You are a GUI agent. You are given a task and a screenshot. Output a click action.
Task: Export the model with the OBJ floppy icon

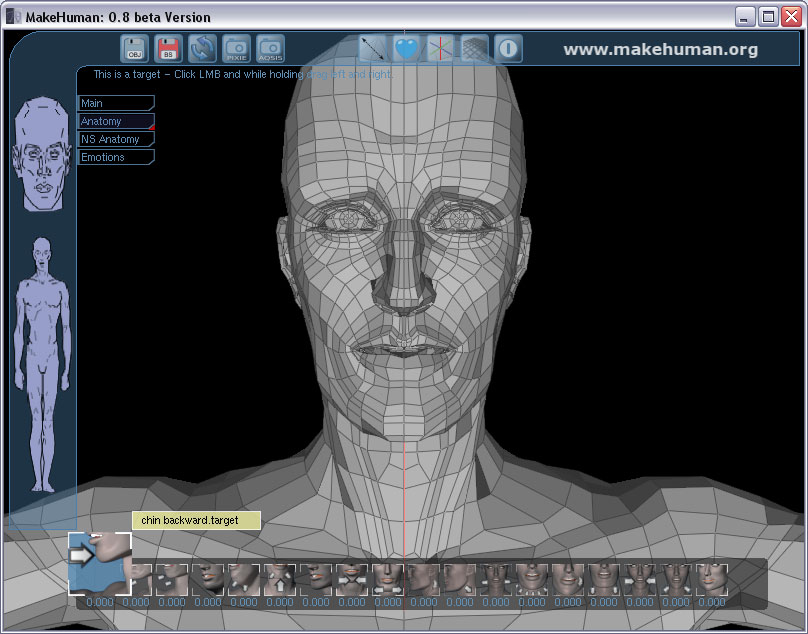click(134, 48)
